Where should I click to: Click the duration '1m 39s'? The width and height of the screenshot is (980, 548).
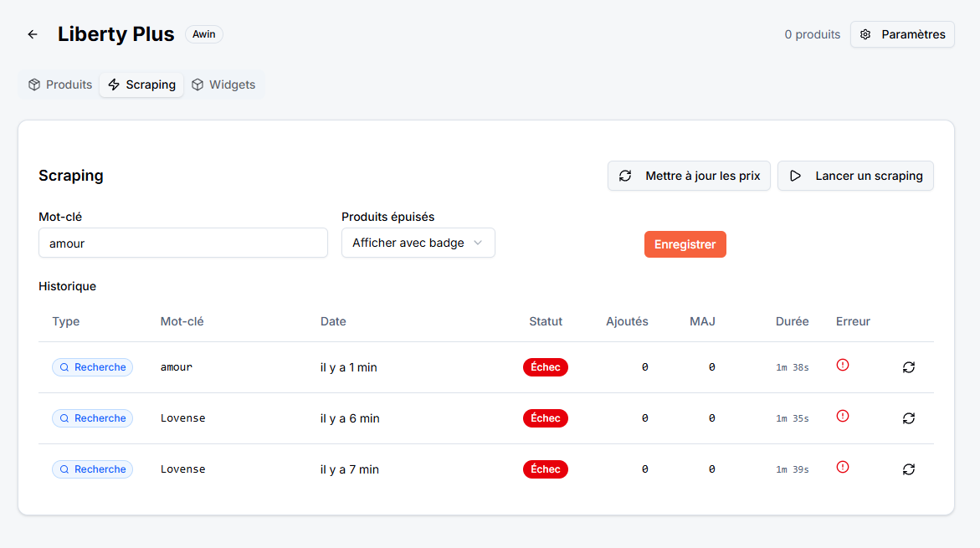click(x=792, y=469)
